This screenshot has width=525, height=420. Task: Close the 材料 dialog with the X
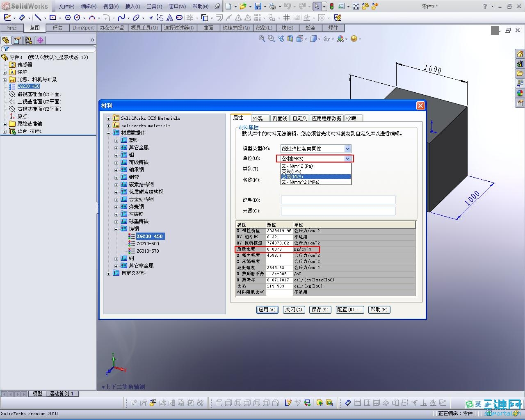pos(420,106)
